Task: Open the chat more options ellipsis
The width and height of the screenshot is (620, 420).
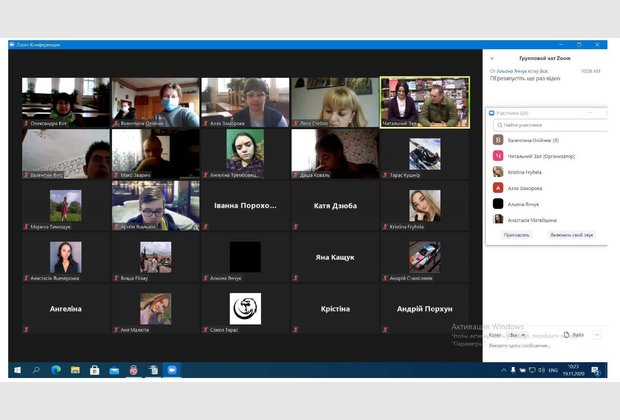Action: [x=597, y=335]
